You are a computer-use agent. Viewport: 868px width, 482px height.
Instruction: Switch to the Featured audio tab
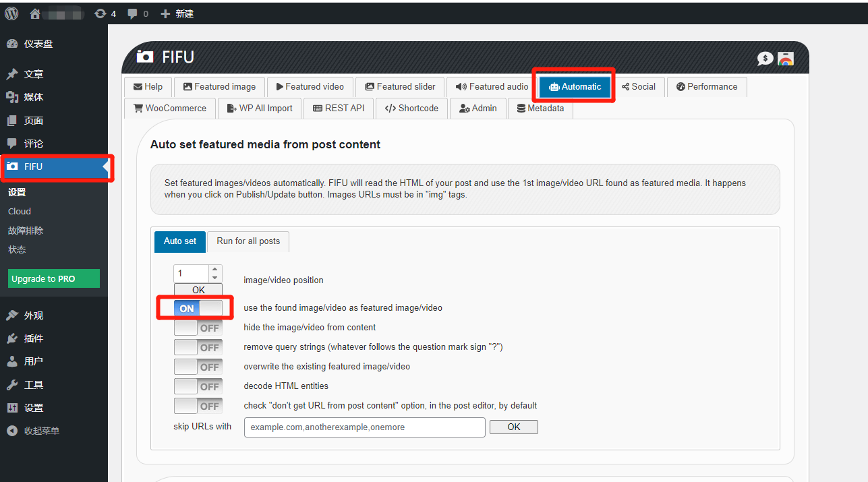pos(492,87)
